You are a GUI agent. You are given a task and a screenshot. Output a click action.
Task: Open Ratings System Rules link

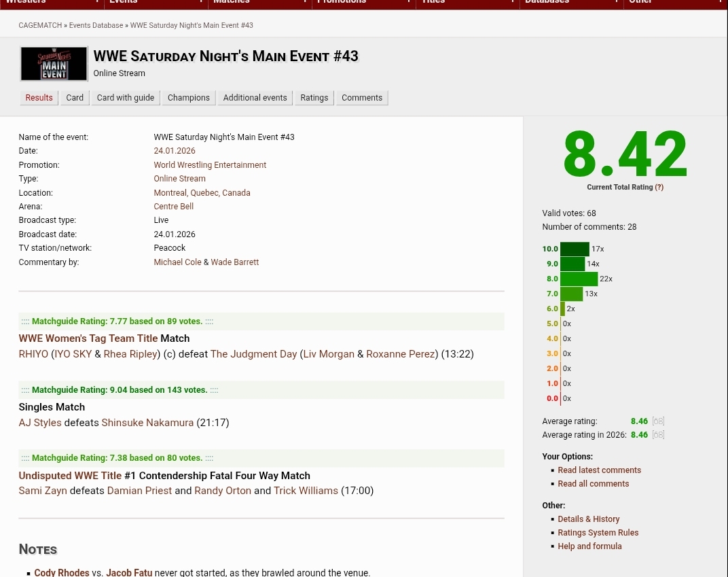coord(598,532)
